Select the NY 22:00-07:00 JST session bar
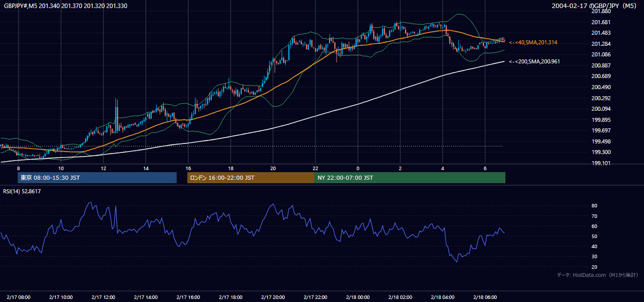 tap(410, 178)
